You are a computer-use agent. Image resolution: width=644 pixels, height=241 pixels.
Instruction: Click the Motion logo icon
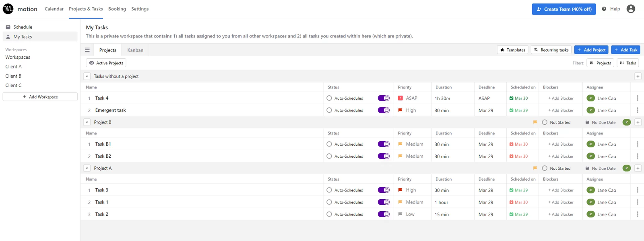[8, 9]
